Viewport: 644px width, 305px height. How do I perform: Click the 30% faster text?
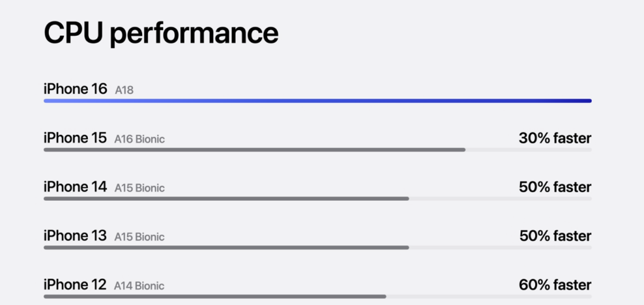(555, 138)
